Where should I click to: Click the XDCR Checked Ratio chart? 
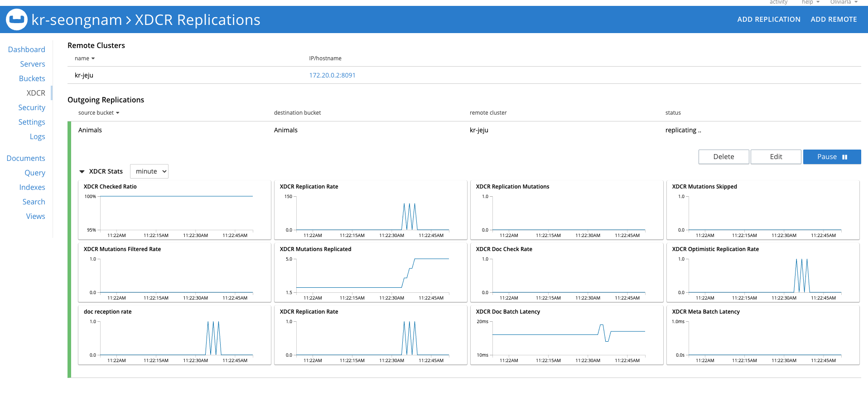174,210
